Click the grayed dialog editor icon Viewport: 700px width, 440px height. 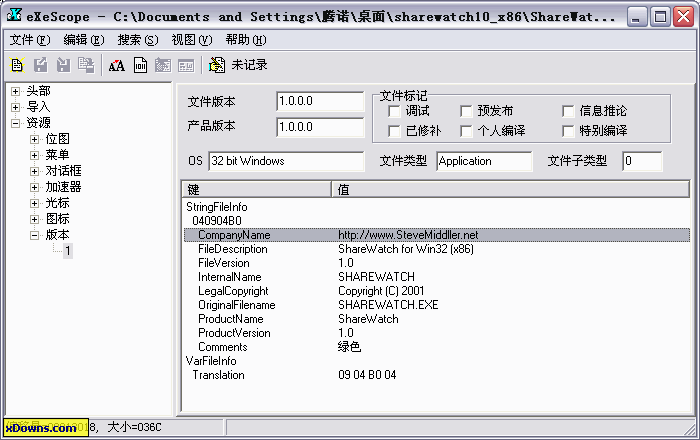pyautogui.click(x=163, y=66)
